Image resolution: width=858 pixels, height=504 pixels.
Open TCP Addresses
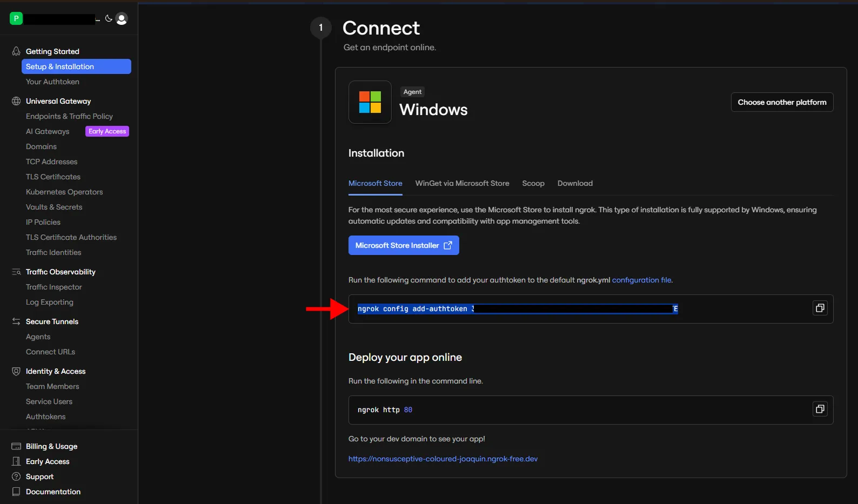point(51,162)
